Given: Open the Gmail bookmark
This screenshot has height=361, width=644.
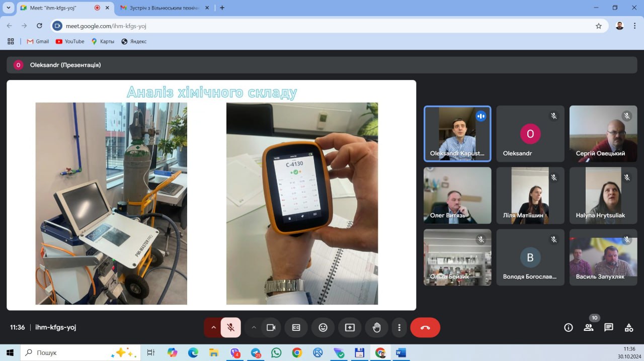Looking at the screenshot, I should tap(38, 41).
